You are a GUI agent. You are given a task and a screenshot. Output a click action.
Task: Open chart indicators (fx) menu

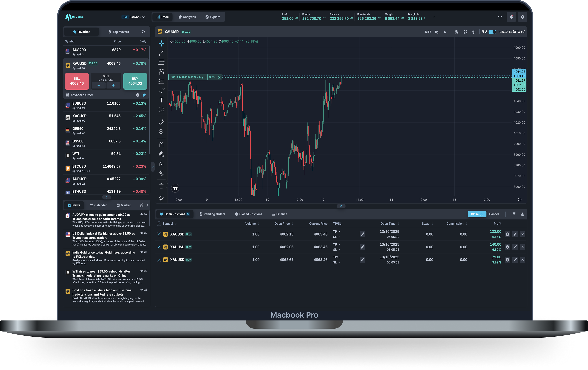click(445, 32)
